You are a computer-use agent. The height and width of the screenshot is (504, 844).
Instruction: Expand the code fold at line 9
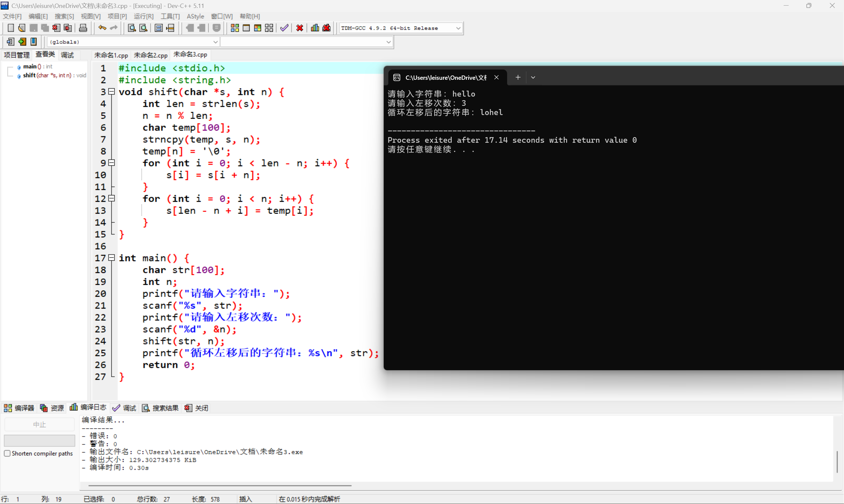coord(111,163)
